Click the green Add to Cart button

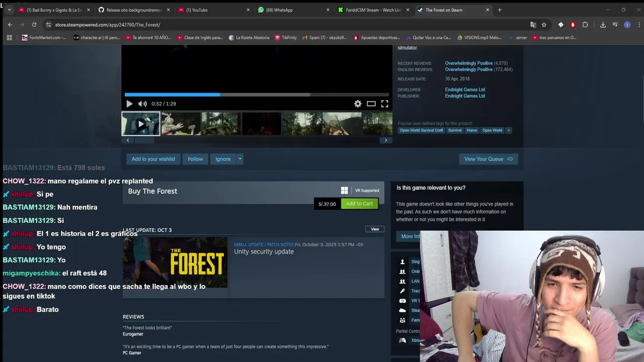(x=359, y=204)
